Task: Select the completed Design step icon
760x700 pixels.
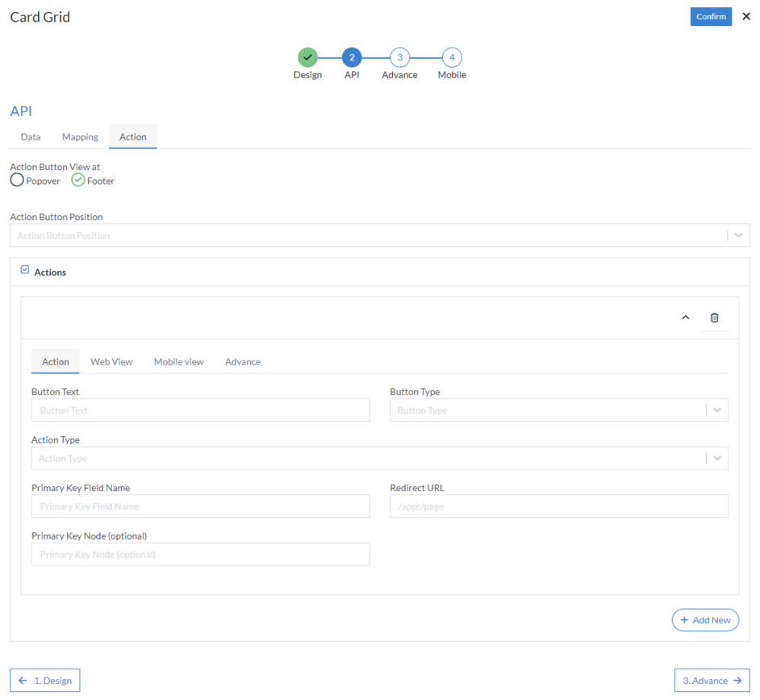Action: 307,57
